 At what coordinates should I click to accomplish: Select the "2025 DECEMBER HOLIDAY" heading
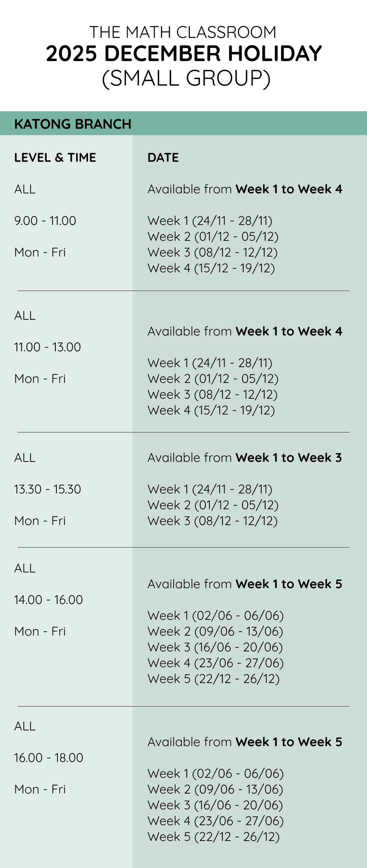184,54
